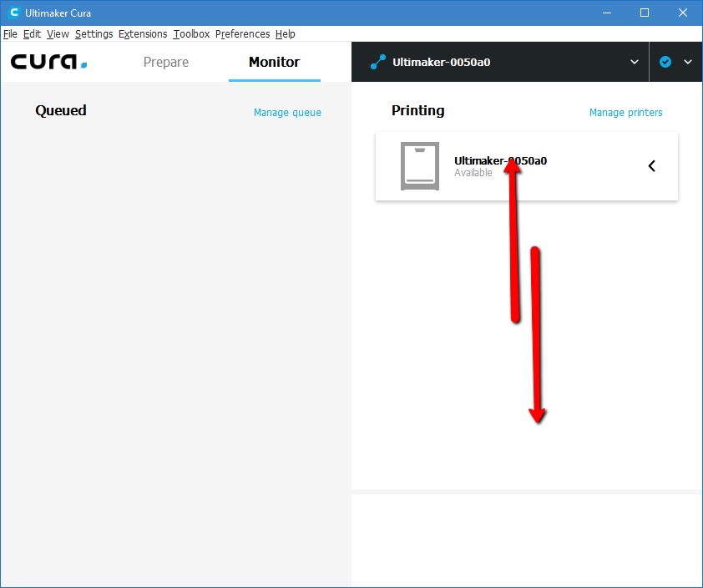703x588 pixels.
Task: Open the account status dropdown chevron
Action: [688, 61]
